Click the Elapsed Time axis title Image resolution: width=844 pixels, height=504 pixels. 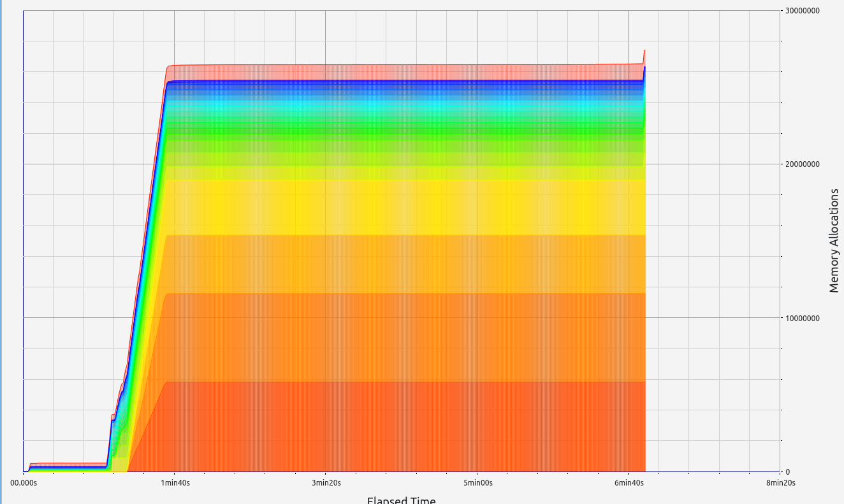click(401, 500)
